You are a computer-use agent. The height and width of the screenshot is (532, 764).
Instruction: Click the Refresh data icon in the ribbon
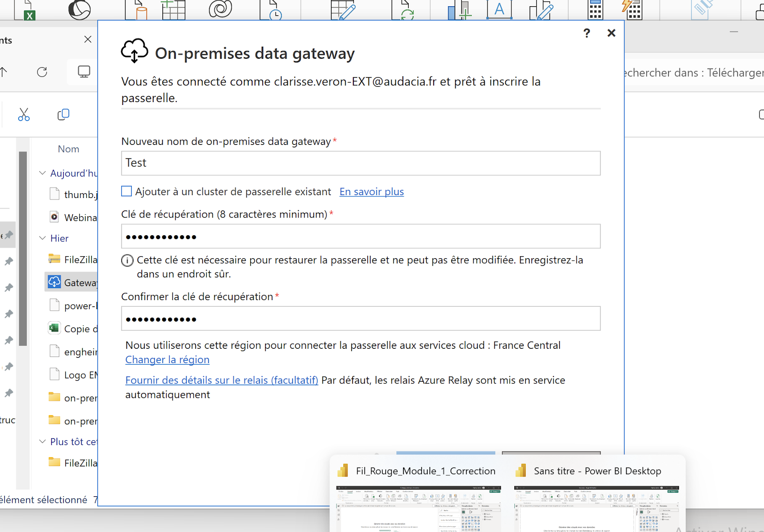click(403, 10)
